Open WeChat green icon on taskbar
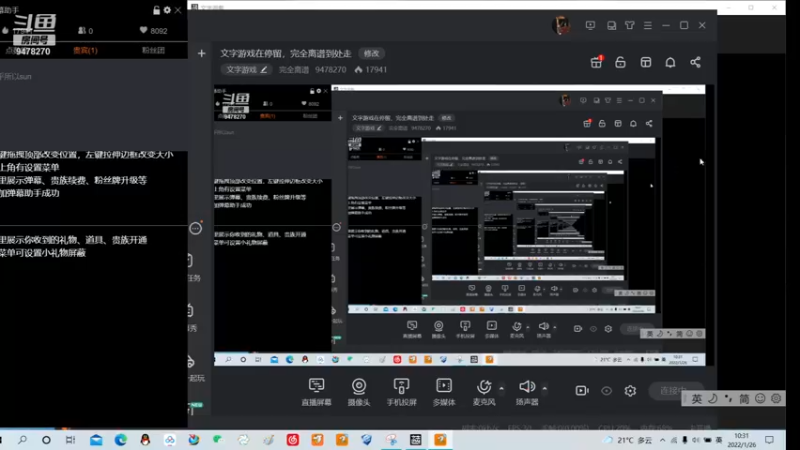Image resolution: width=800 pixels, height=450 pixels. click(x=218, y=440)
